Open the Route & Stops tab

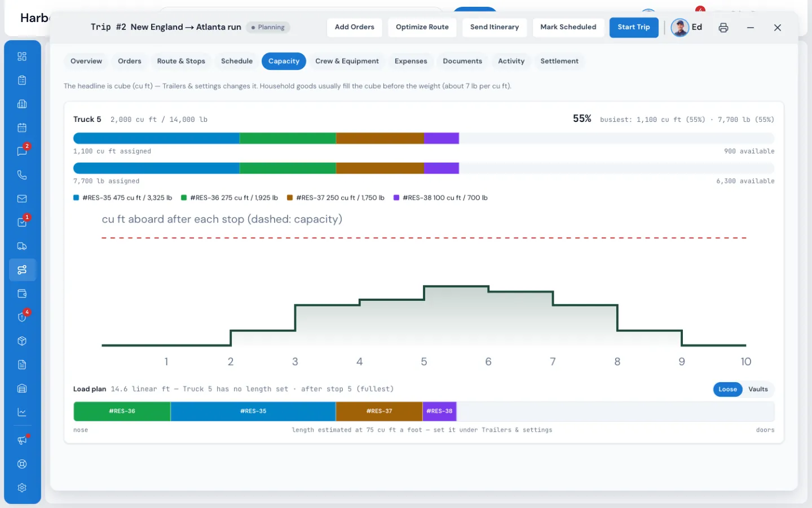(x=181, y=61)
